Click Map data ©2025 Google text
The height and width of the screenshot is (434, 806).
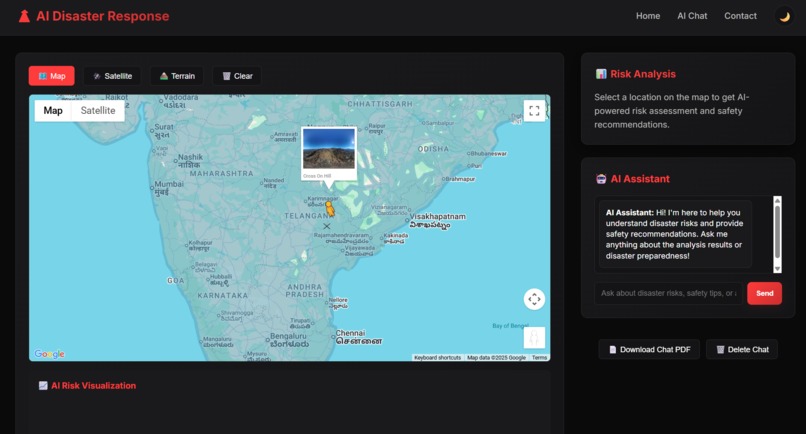(496, 357)
